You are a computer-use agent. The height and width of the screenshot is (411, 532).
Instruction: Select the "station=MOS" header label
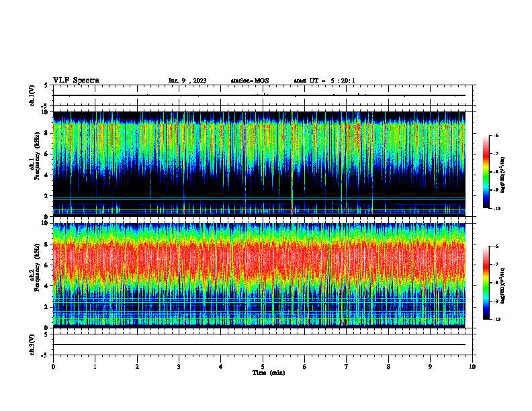tap(250, 81)
